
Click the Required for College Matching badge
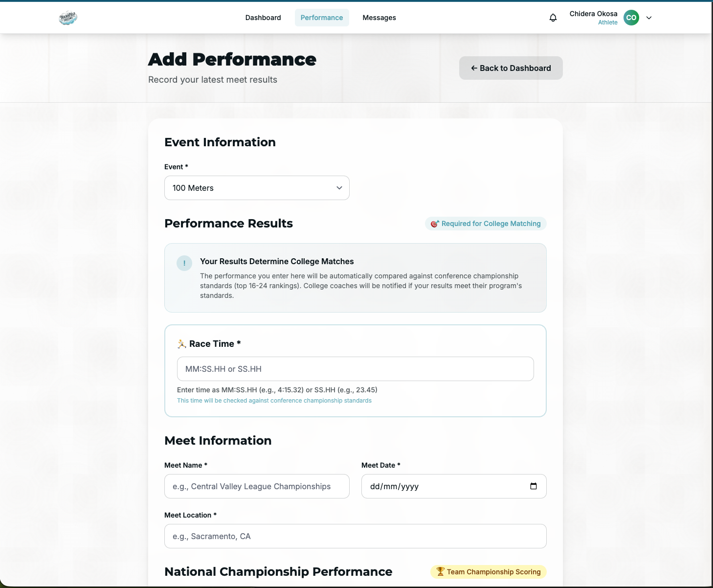485,224
